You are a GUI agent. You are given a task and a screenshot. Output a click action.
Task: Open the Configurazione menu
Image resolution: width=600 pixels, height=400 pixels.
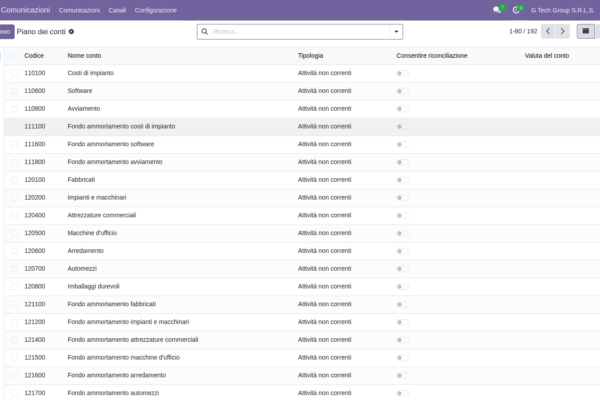tap(156, 10)
